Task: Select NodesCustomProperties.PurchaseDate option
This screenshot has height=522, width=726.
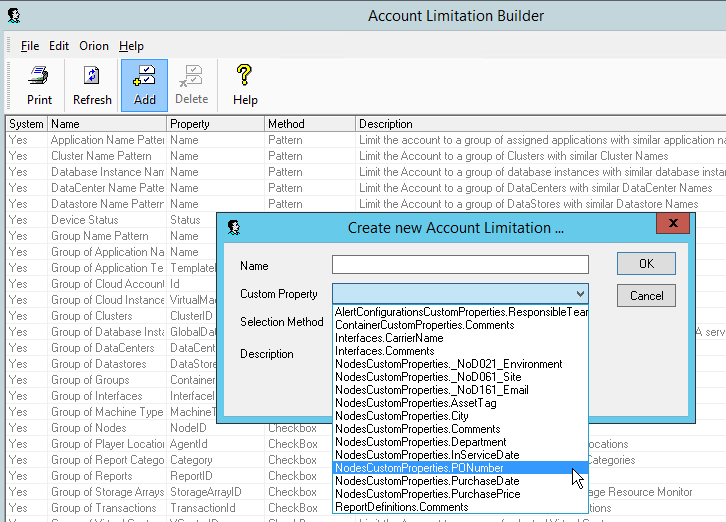Action: tap(460, 481)
